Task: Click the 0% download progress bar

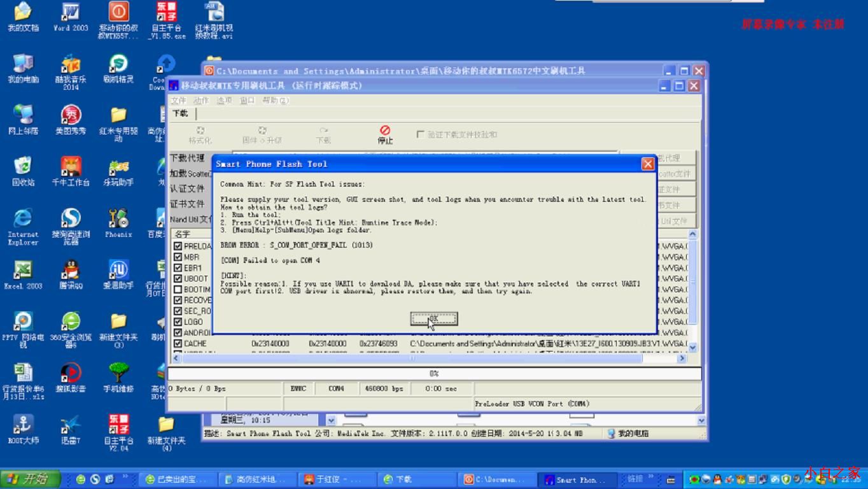Action: [434, 374]
